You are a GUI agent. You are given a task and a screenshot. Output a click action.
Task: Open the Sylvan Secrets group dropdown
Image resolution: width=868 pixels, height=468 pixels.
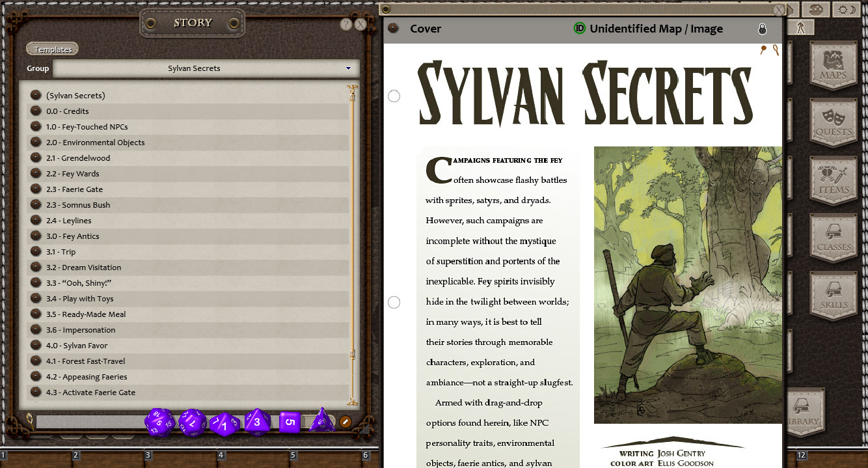(348, 68)
